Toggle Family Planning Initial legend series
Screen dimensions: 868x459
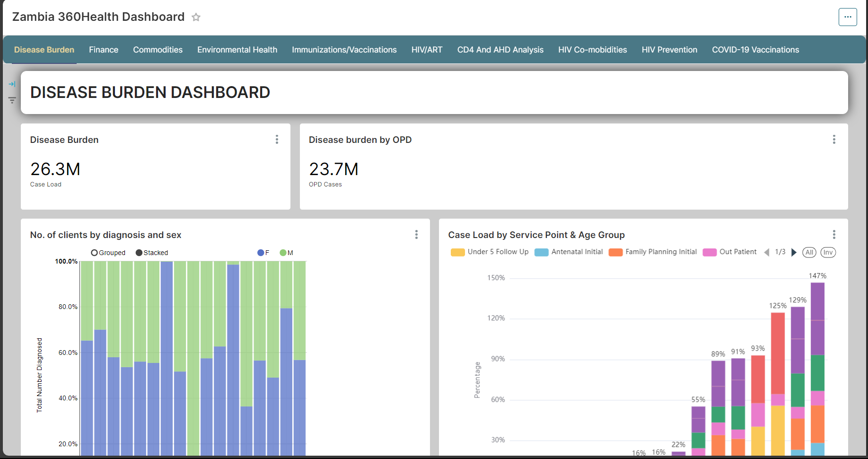(x=653, y=252)
